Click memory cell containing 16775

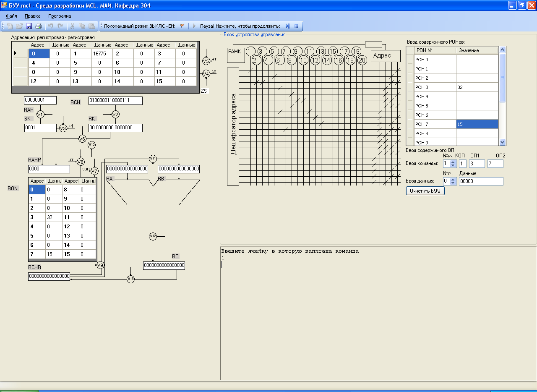click(102, 54)
